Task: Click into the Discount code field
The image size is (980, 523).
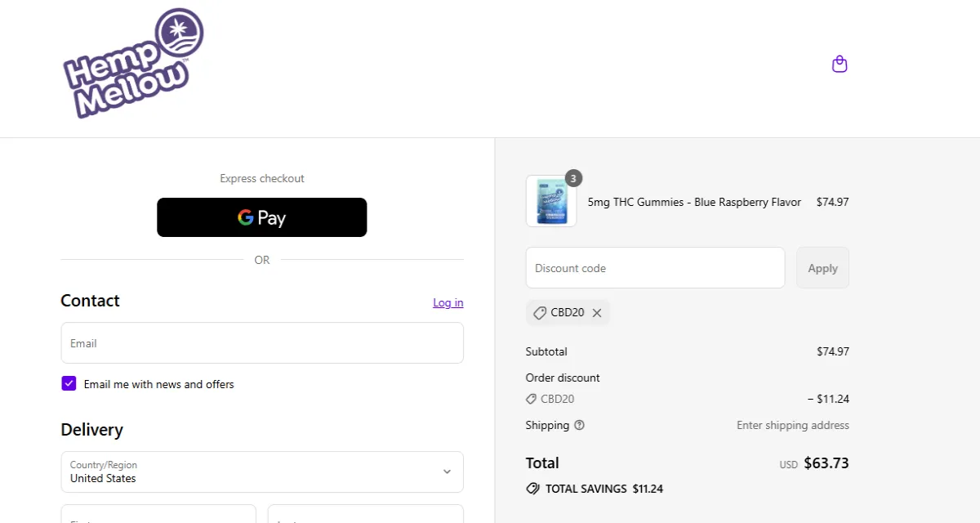Action: (x=655, y=268)
